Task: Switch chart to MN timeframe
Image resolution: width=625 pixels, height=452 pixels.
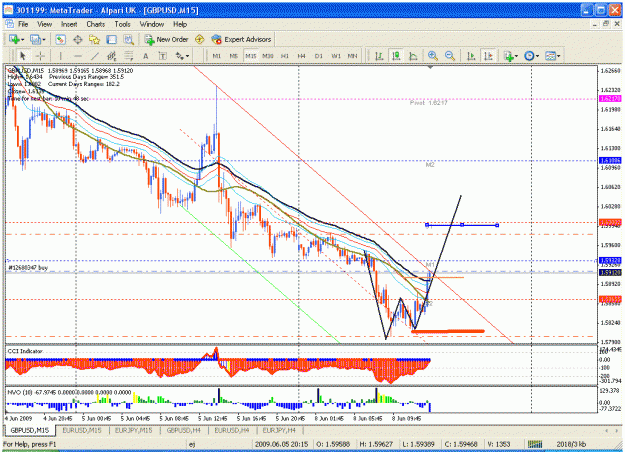Action: (352, 56)
